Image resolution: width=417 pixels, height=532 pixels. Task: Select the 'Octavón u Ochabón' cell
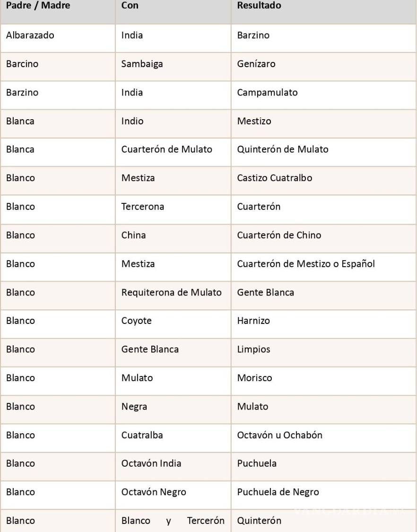[x=280, y=435]
